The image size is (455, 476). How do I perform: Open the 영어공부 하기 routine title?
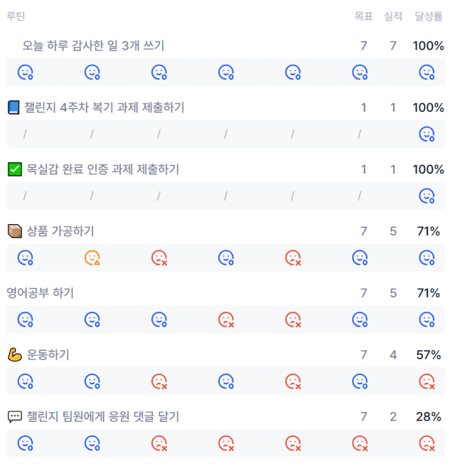41,293
